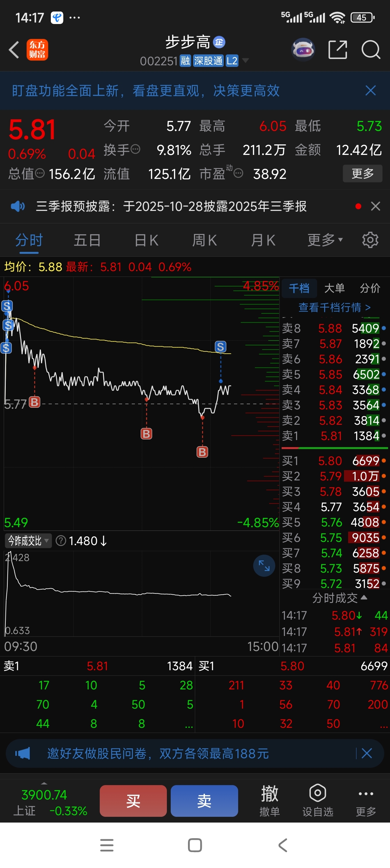Image resolution: width=390 pixels, height=868 pixels.
Task: Select the 买6 5.75 order row
Action: click(x=334, y=537)
